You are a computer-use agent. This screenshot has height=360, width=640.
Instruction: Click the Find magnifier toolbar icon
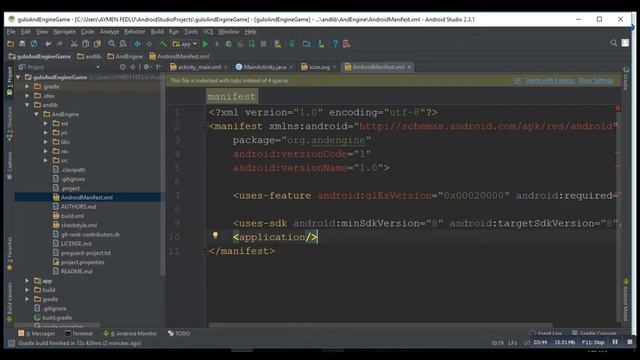pyautogui.click(x=111, y=44)
